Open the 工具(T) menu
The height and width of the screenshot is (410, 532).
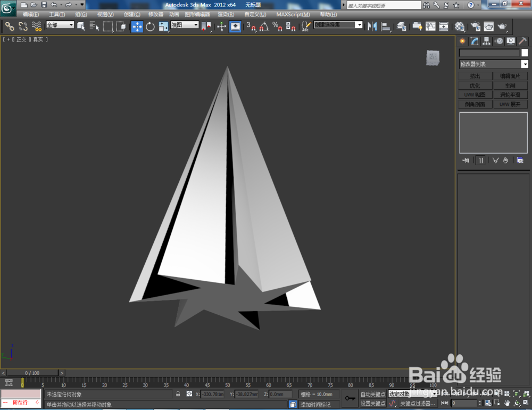click(57, 14)
